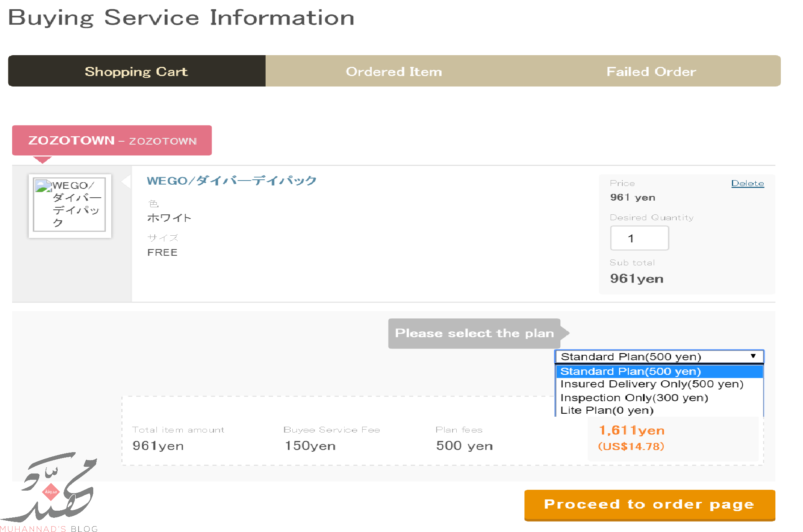Click the dropdown arrow on plan selector
The width and height of the screenshot is (803, 532).
(x=753, y=356)
